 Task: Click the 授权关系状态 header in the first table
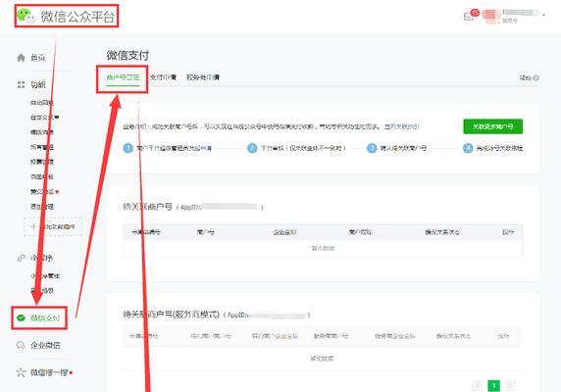click(442, 232)
